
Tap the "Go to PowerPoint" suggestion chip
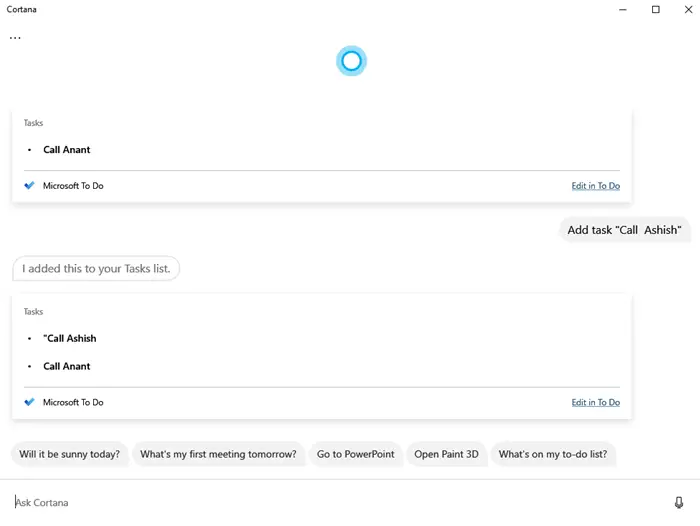point(356,454)
